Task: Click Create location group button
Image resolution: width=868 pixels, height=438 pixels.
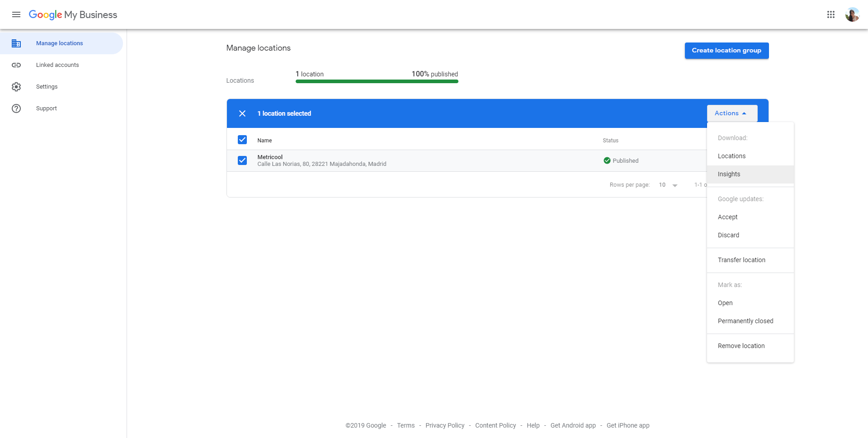Action: click(726, 51)
